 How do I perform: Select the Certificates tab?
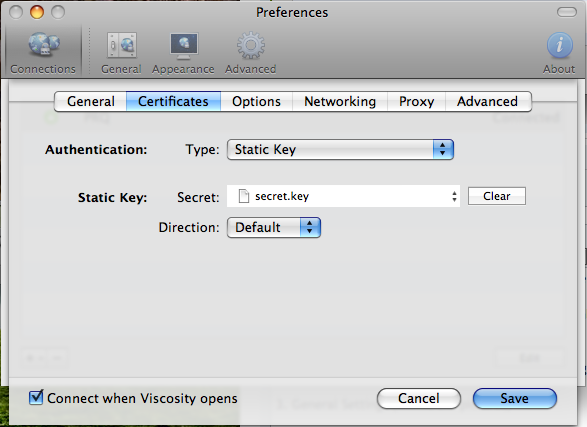coord(173,101)
